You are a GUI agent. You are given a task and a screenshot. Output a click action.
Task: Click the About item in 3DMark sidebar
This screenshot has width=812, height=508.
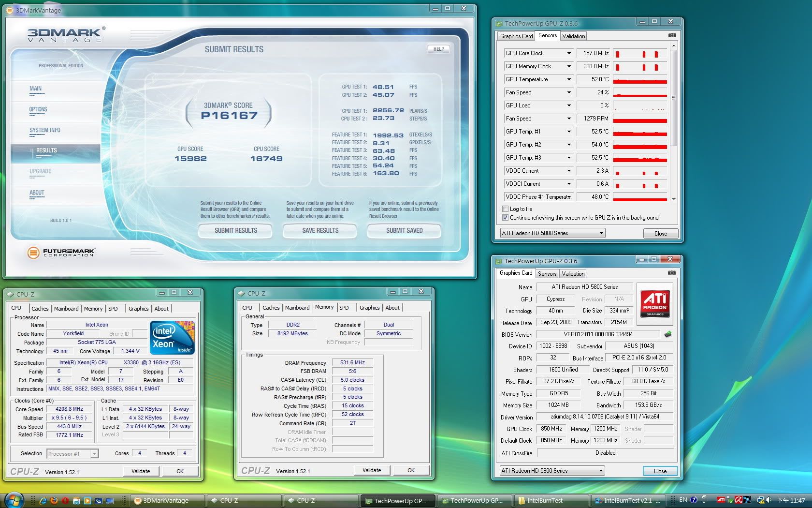(37, 193)
